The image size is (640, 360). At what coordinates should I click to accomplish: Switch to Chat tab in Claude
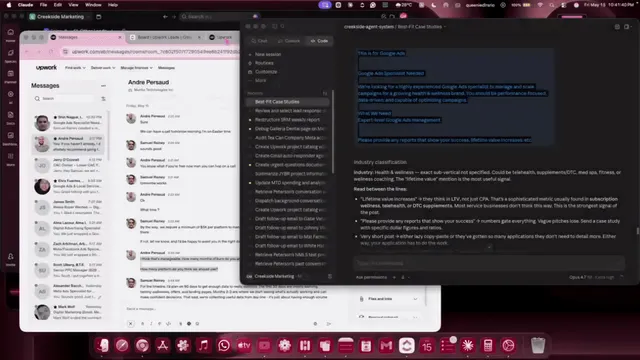coord(259,41)
